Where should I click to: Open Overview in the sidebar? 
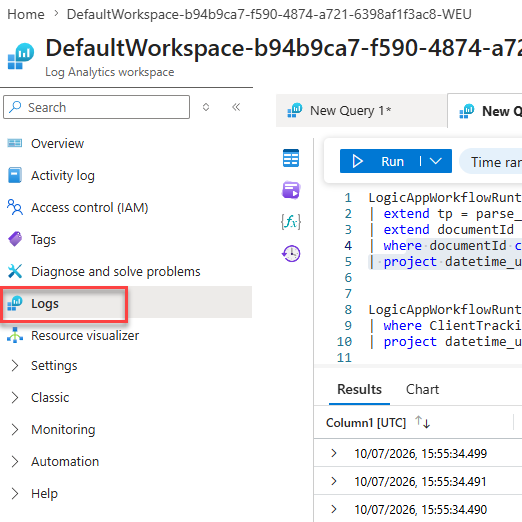(x=57, y=143)
